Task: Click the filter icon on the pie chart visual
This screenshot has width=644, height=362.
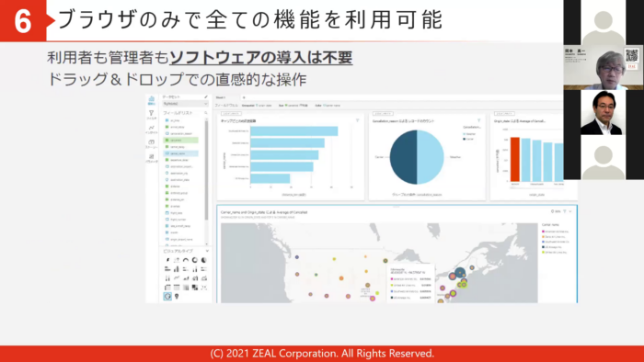Action: point(479,120)
